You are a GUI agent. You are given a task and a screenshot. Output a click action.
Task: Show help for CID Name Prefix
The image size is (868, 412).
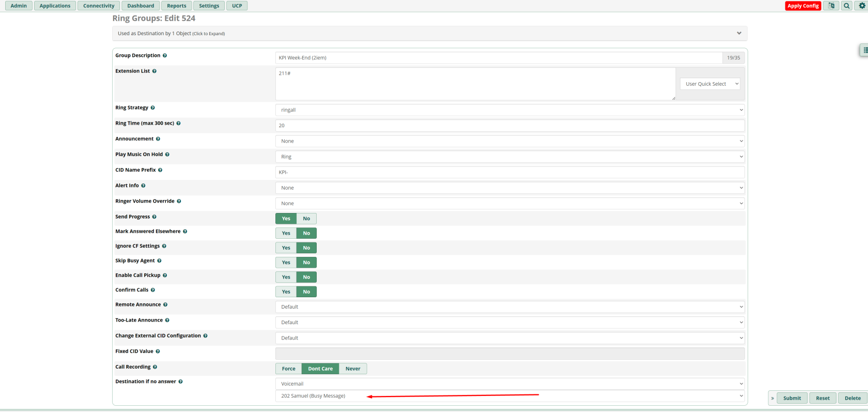click(160, 170)
